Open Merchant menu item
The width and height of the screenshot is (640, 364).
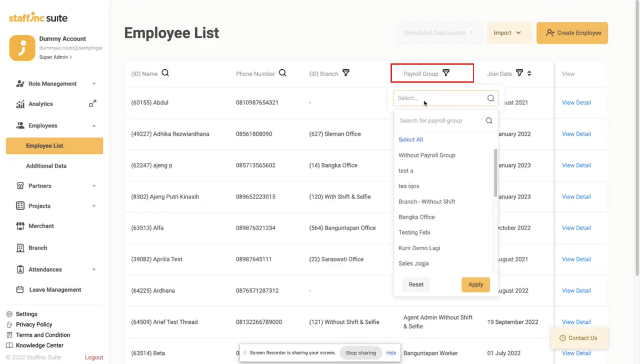[x=41, y=226]
